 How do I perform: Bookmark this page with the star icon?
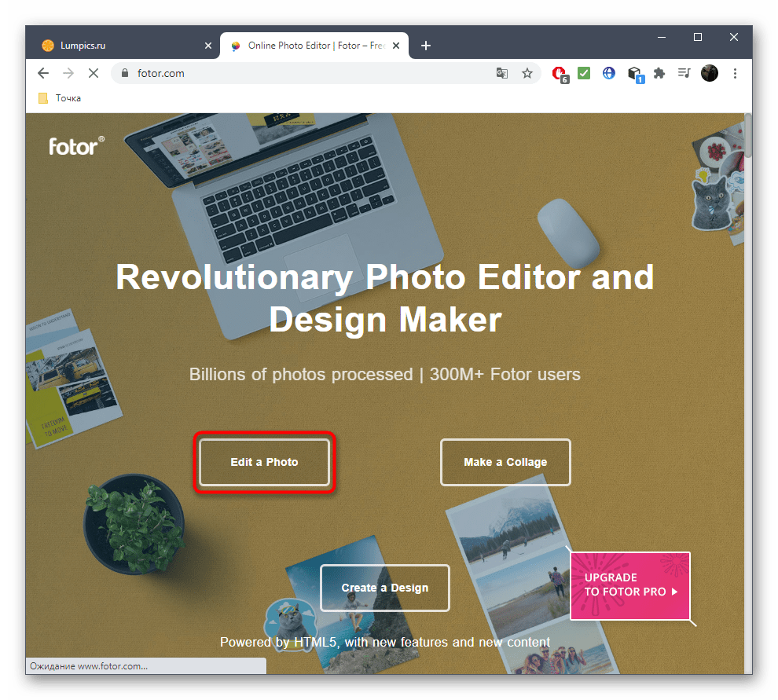pyautogui.click(x=527, y=73)
